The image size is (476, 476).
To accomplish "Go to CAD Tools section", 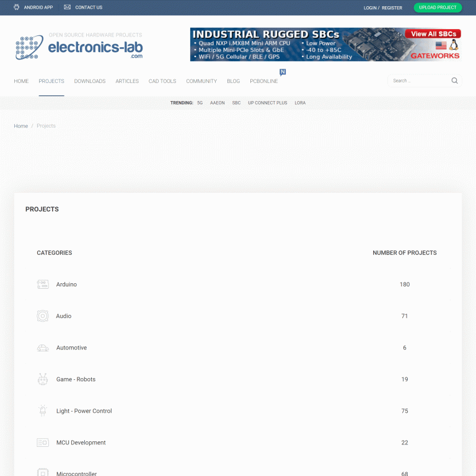I will pyautogui.click(x=162, y=81).
